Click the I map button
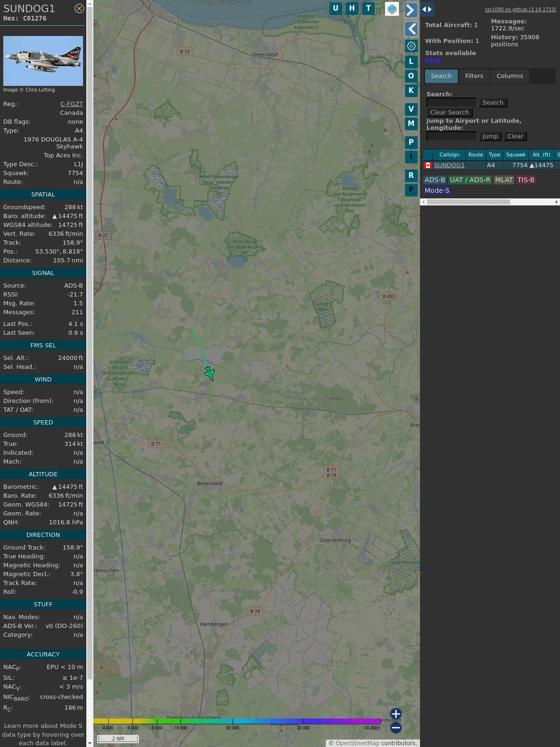 [x=411, y=157]
